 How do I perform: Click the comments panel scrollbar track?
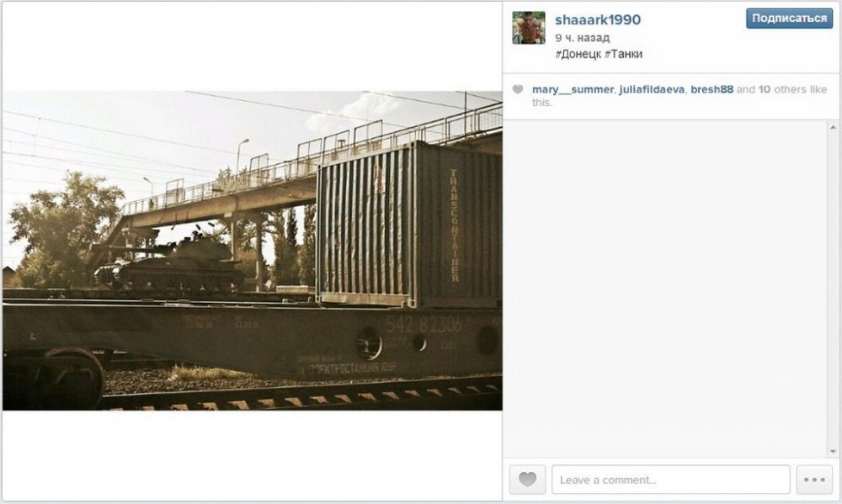833,289
